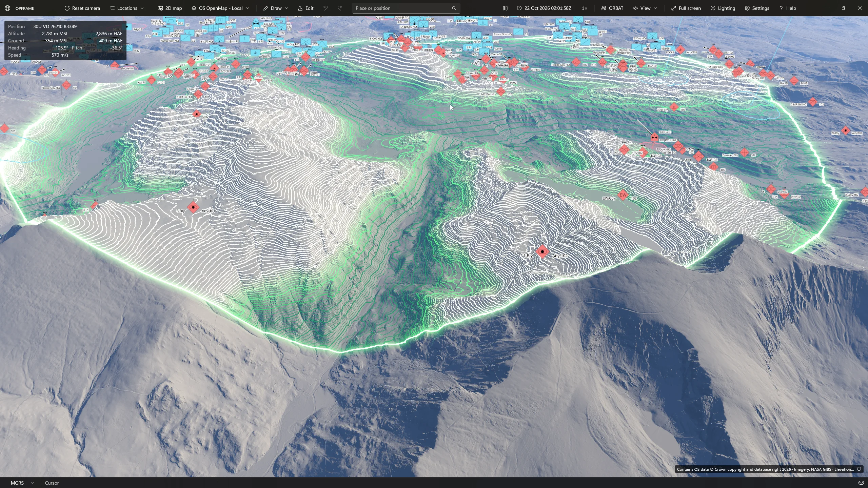Click the Position value 30U VD 26210 83349
Screen dimensions: 868x488
click(x=55, y=26)
